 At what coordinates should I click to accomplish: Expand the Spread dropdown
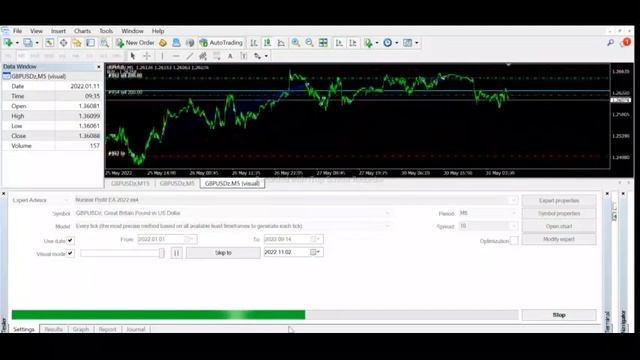tap(514, 226)
